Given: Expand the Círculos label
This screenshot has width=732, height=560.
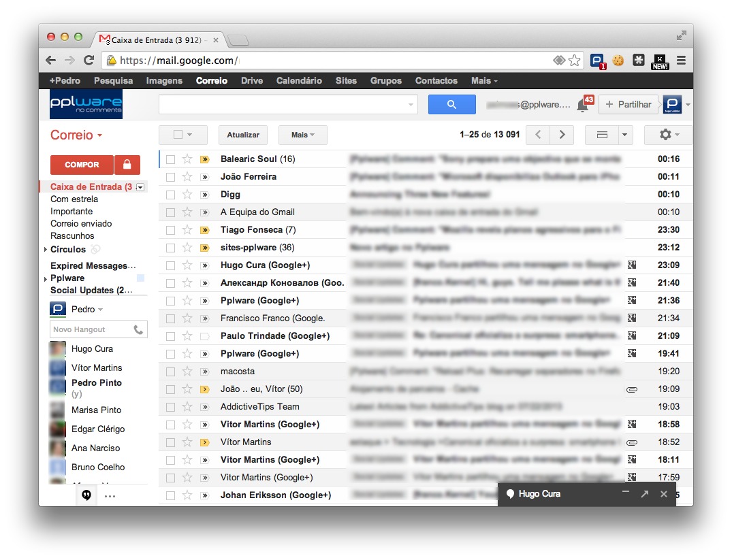Looking at the screenshot, I should click(x=46, y=249).
